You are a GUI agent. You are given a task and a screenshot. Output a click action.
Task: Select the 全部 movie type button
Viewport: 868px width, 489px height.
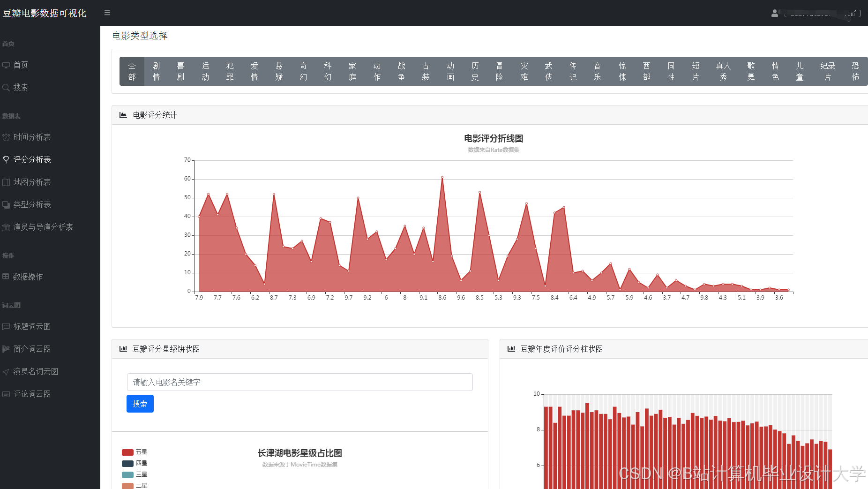132,71
